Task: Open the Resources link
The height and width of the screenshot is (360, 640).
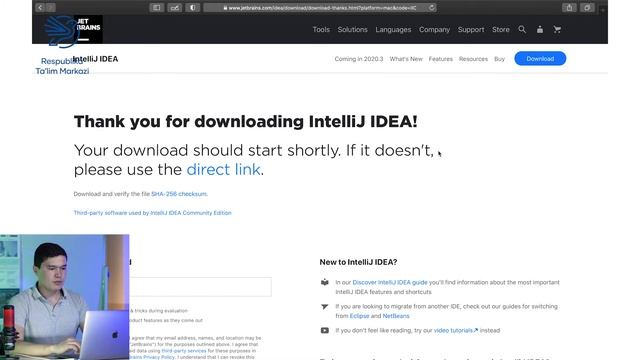Action: [x=473, y=59]
